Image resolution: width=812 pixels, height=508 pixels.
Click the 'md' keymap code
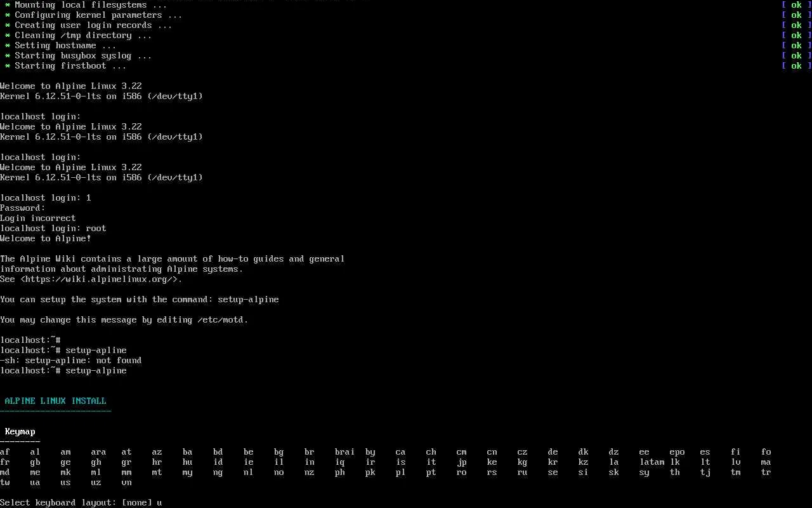point(5,472)
